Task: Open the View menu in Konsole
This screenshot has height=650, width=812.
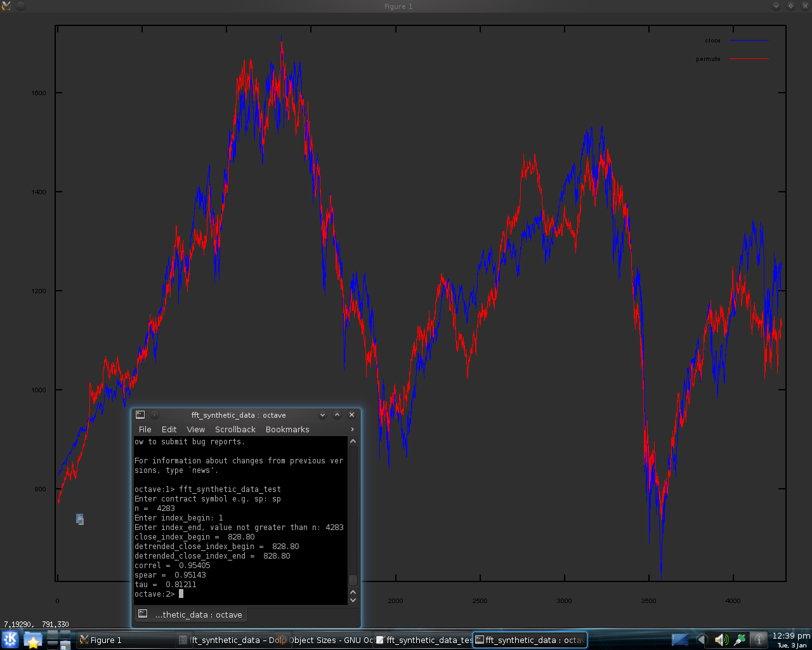Action: [x=196, y=430]
